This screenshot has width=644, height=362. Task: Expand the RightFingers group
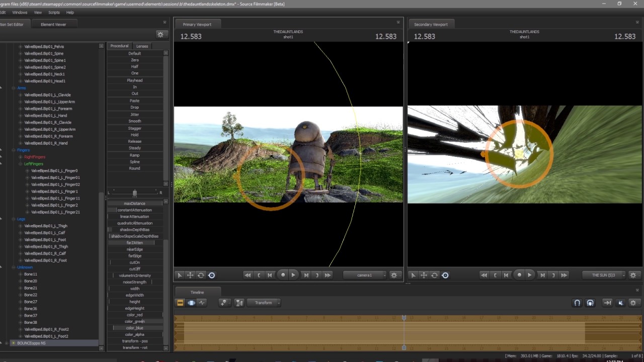pyautogui.click(x=21, y=157)
